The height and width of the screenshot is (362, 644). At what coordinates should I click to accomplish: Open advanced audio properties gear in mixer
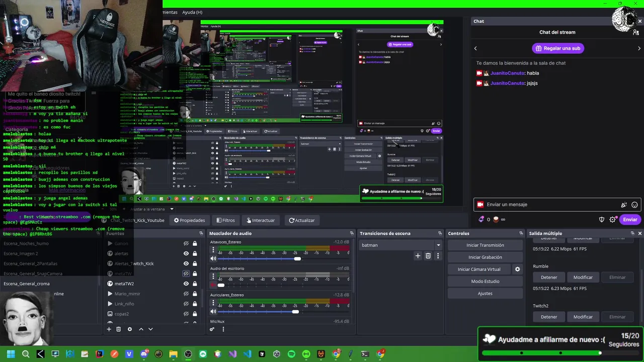[212, 329]
